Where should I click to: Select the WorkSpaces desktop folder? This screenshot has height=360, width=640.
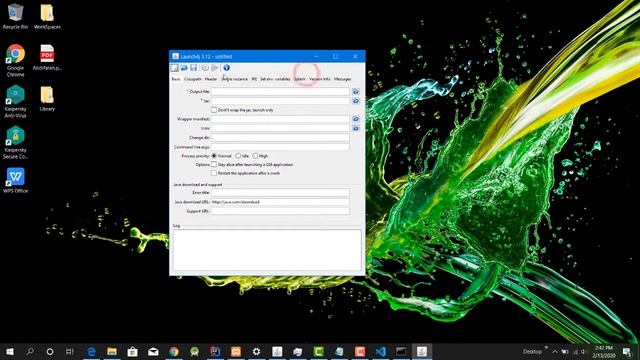[x=47, y=17]
